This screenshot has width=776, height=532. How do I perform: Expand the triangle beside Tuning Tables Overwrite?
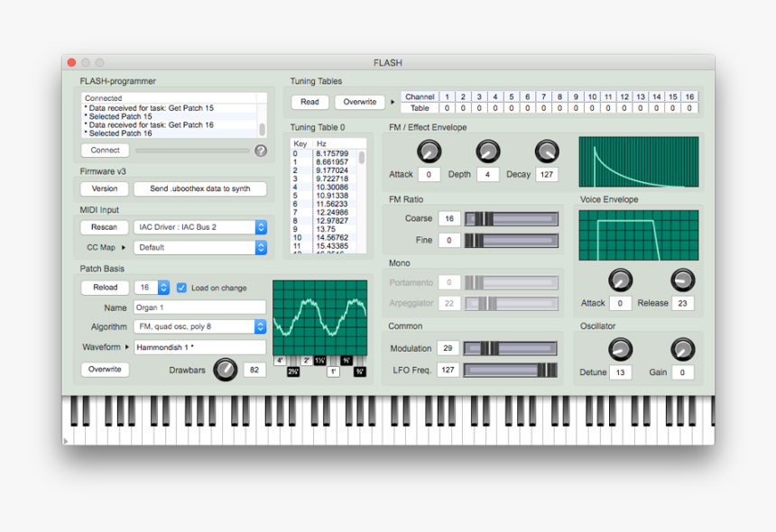393,102
